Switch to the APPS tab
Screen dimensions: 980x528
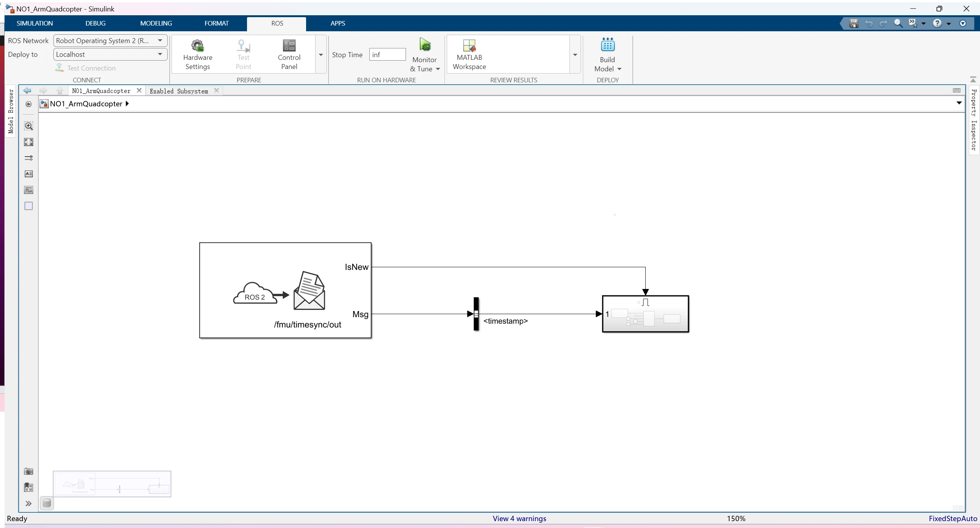point(338,23)
